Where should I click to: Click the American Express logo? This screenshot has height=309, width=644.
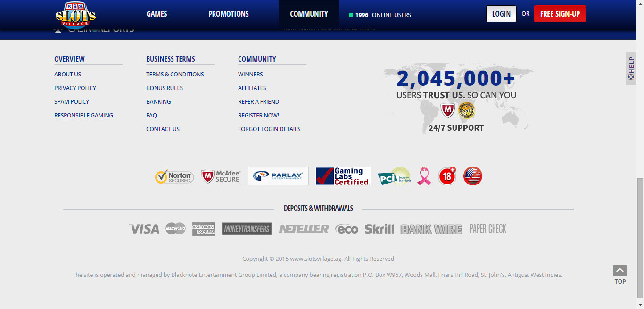click(x=204, y=229)
